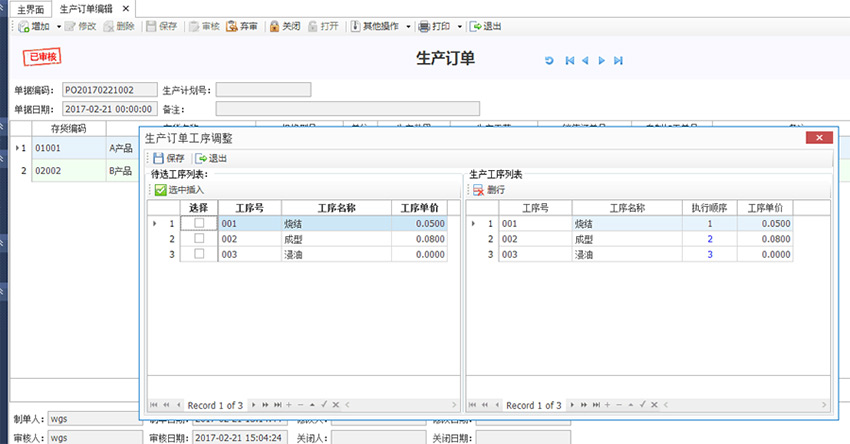
Task: Click scroll-right arrow in the 待选工序列表 footer scrollbar
Action: pyautogui.click(x=454, y=405)
